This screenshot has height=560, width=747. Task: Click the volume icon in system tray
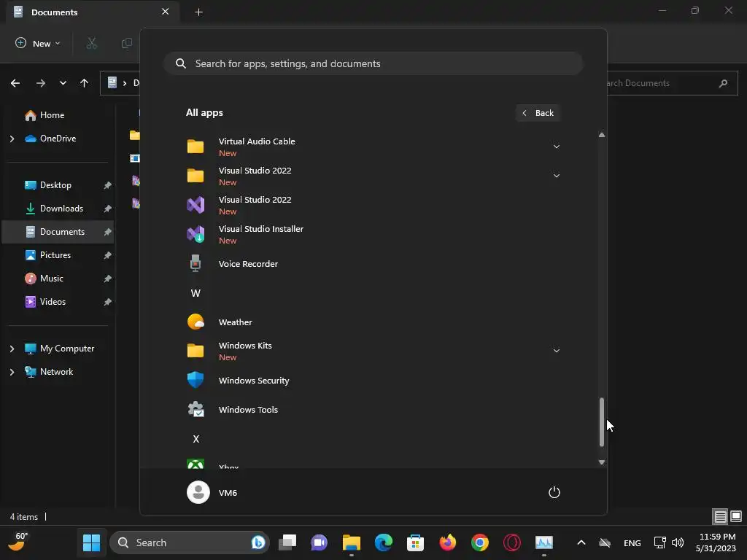point(678,542)
